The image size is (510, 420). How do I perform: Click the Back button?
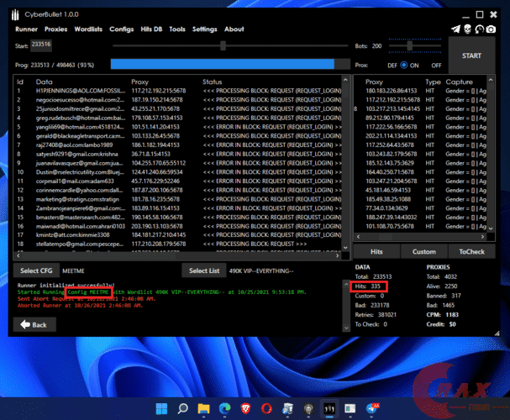[34, 325]
